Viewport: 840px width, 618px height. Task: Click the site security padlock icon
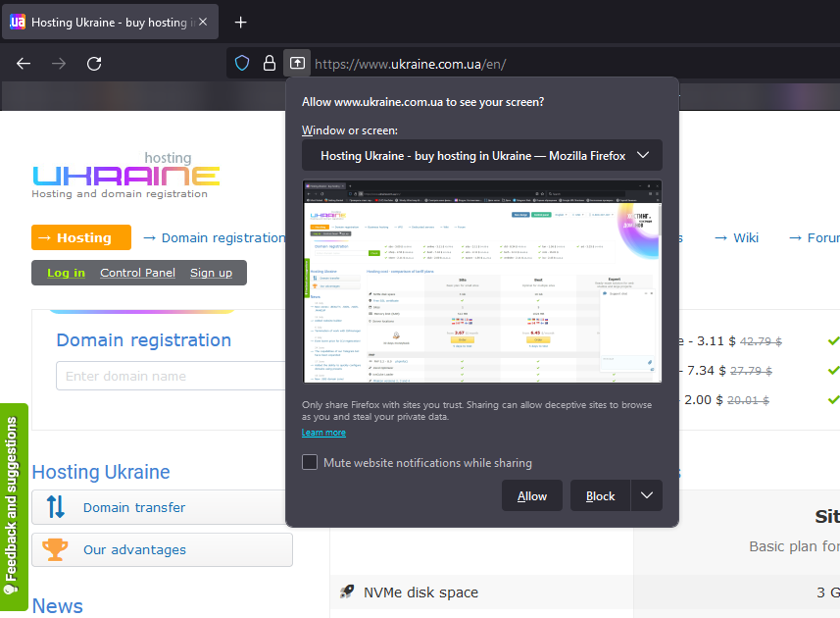(x=270, y=64)
